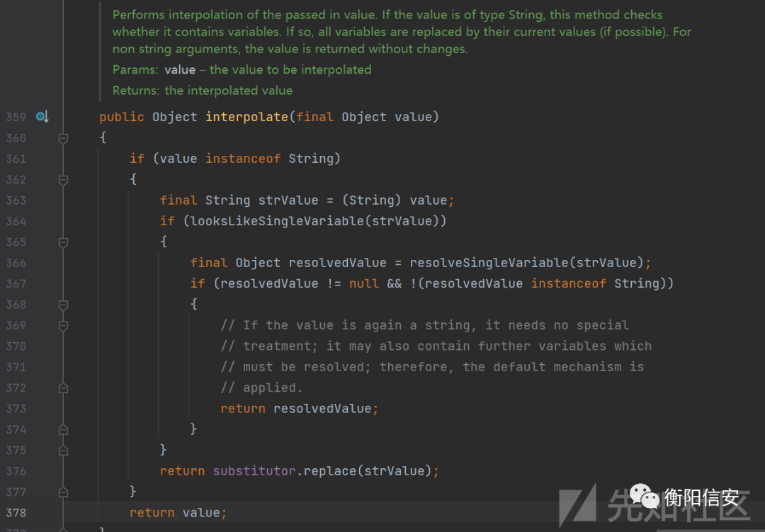Click line number 366 in the gutter

click(x=16, y=263)
